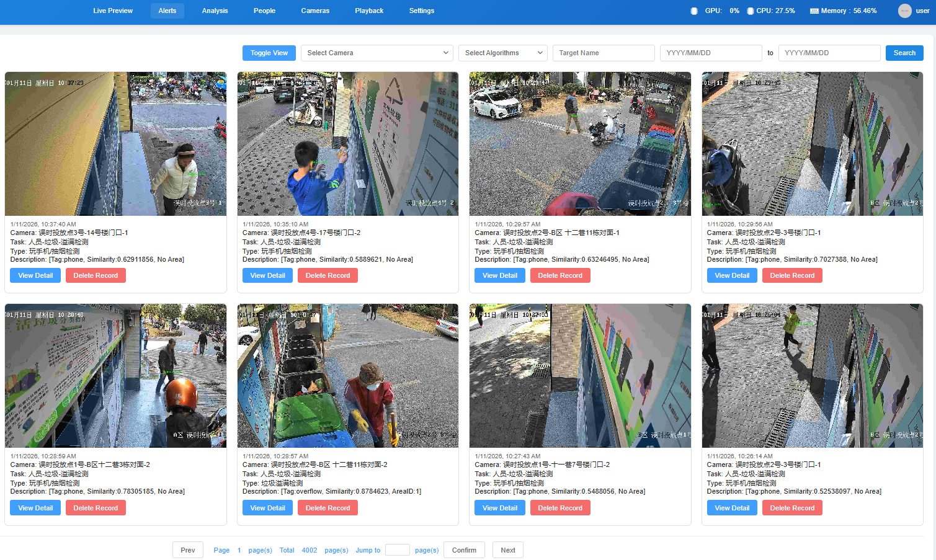
Task: Delete record of the overflow alert
Action: [328, 508]
